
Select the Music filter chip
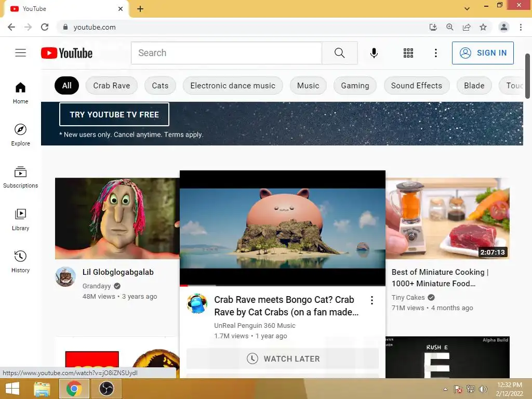pos(308,86)
